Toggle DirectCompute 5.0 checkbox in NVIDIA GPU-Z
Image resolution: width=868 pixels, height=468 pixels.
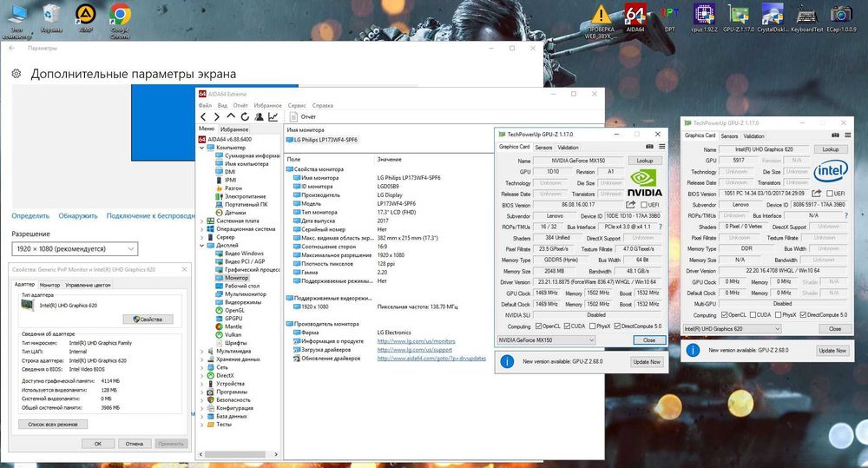(617, 326)
